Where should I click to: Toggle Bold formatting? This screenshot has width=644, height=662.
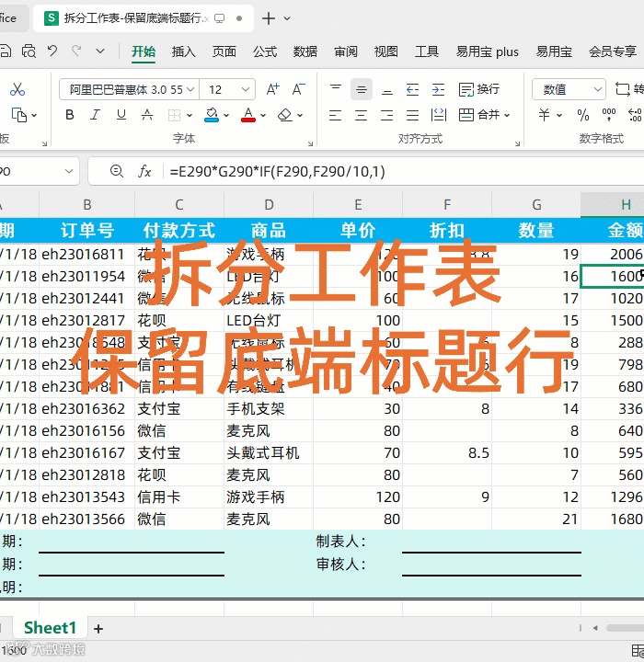pyautogui.click(x=70, y=115)
